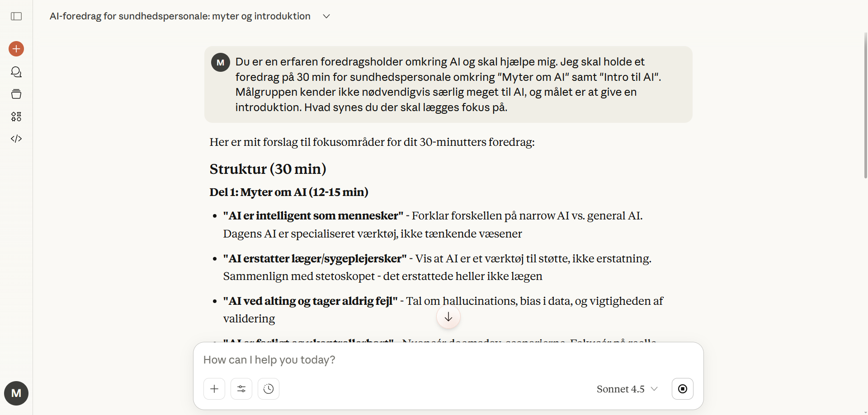The image size is (868, 415).
Task: Open the account menu via the bottom-left M avatar
Action: 16,393
